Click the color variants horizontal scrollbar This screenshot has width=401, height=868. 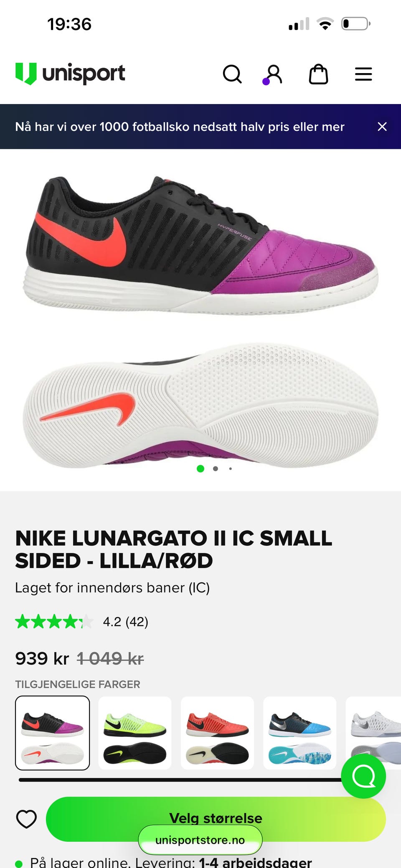coord(180,780)
